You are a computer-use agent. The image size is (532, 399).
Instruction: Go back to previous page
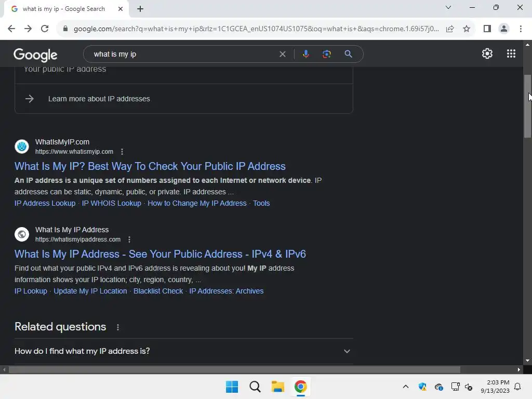pyautogui.click(x=11, y=29)
